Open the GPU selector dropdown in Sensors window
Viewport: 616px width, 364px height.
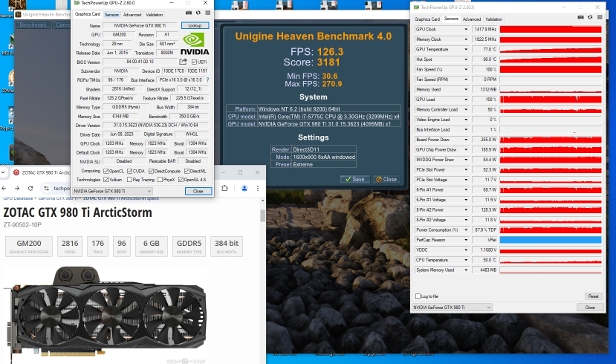tap(452, 308)
